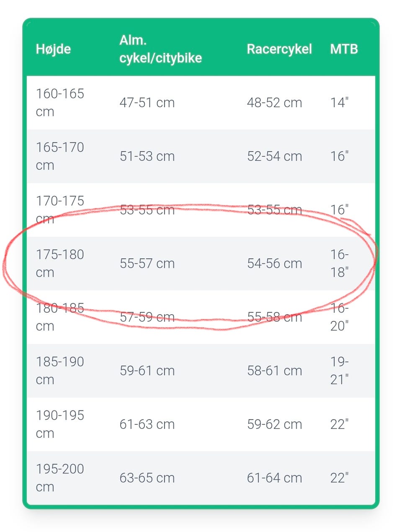The image size is (402, 532).
Task: Click the 47-51 cm citybike size
Action: tap(147, 103)
